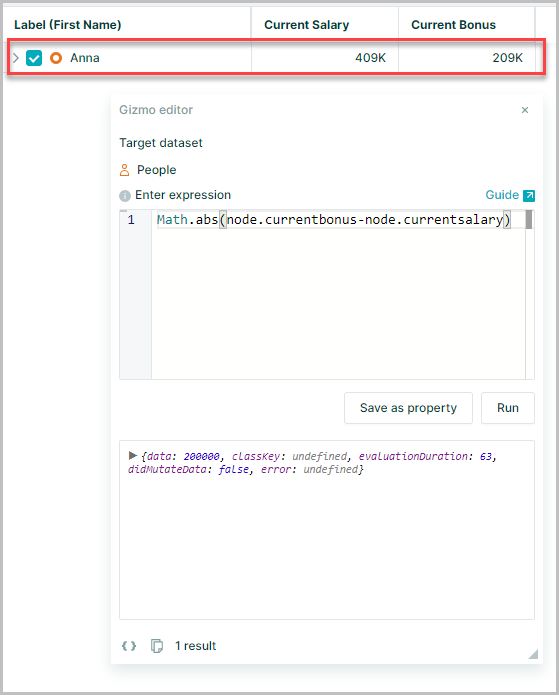Close the Gizmo editor panel
559x695 pixels.
click(525, 110)
